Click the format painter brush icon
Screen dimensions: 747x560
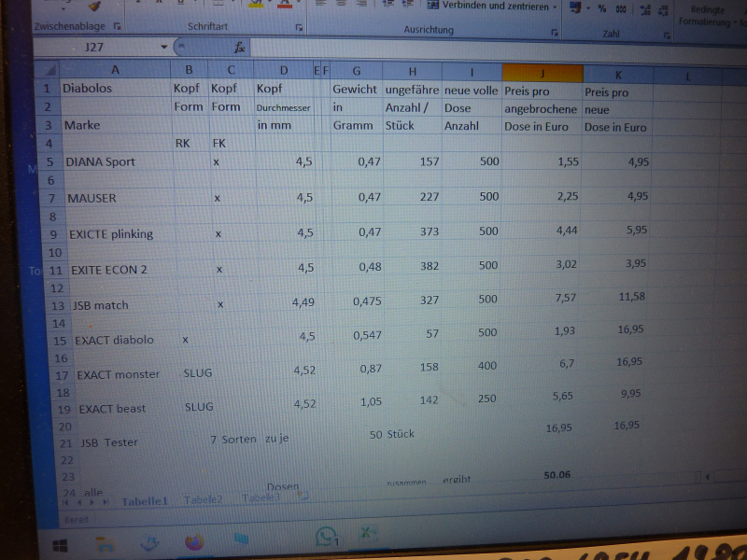[93, 7]
